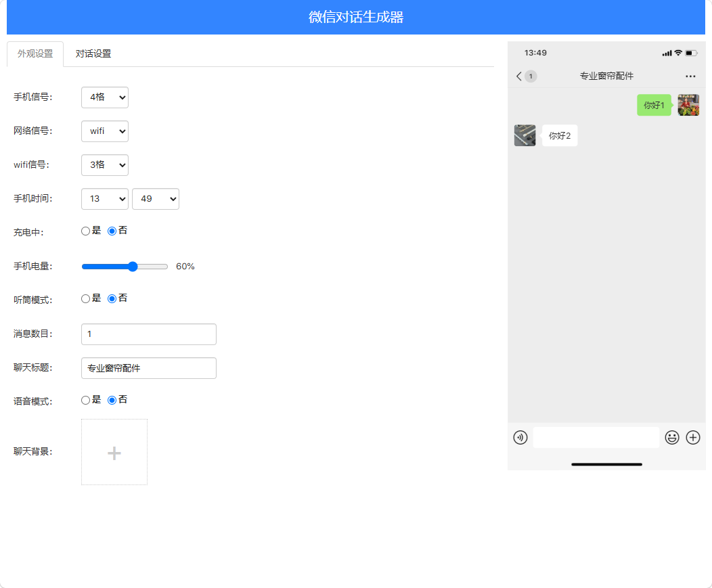712x588 pixels.
Task: Tap the back arrow in chat header
Action: [x=519, y=76]
